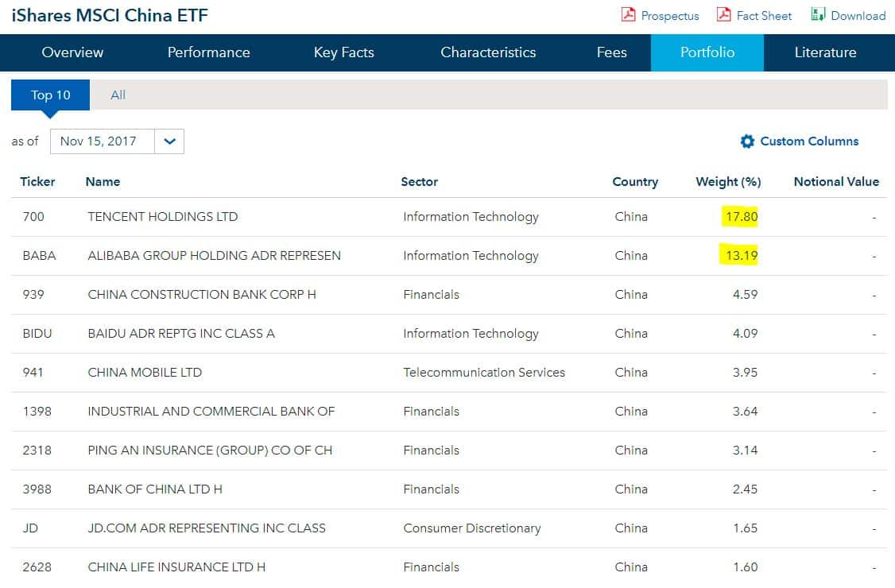Click the Telecommunication Services sector cell

click(484, 372)
